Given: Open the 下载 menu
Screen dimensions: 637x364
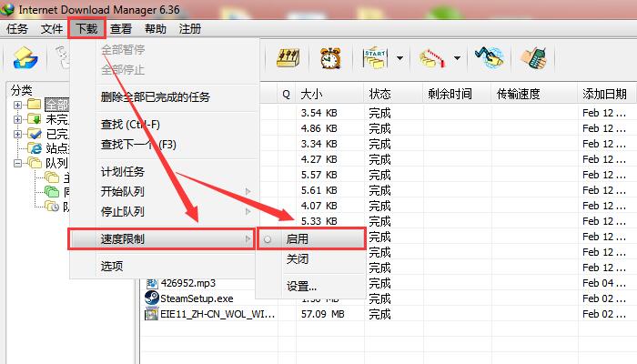Looking at the screenshot, I should (x=87, y=29).
